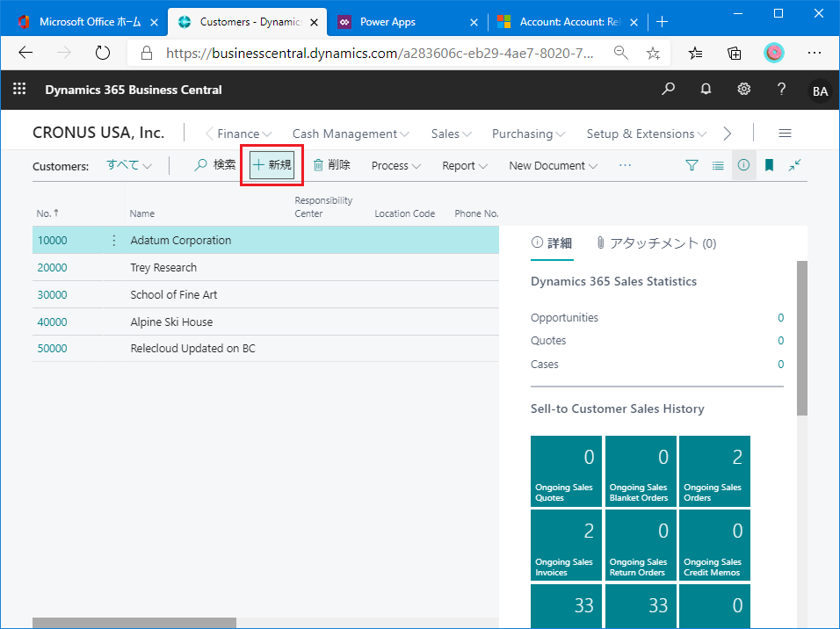Viewport: 840px width, 629px height.
Task: Open the browser collections icon
Action: pyautogui.click(x=734, y=53)
